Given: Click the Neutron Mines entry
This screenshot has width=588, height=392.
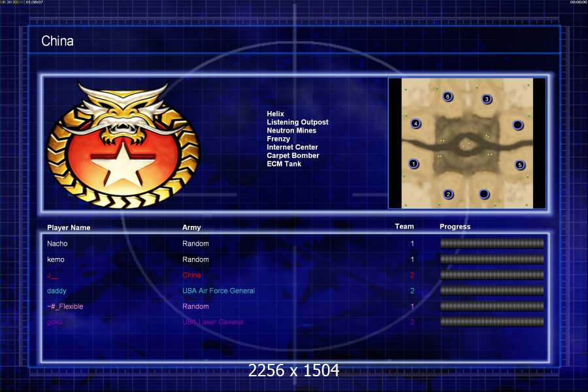Looking at the screenshot, I should pos(291,130).
